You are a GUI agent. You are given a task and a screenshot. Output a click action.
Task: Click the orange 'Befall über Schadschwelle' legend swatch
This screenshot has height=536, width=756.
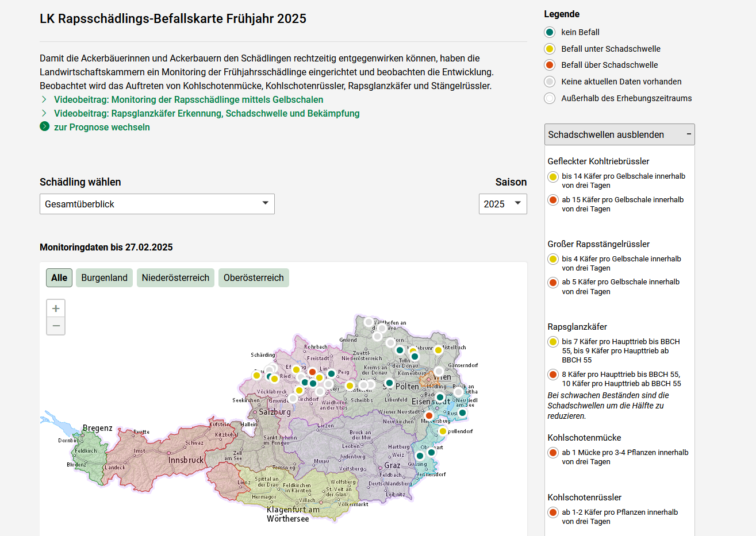tap(550, 65)
